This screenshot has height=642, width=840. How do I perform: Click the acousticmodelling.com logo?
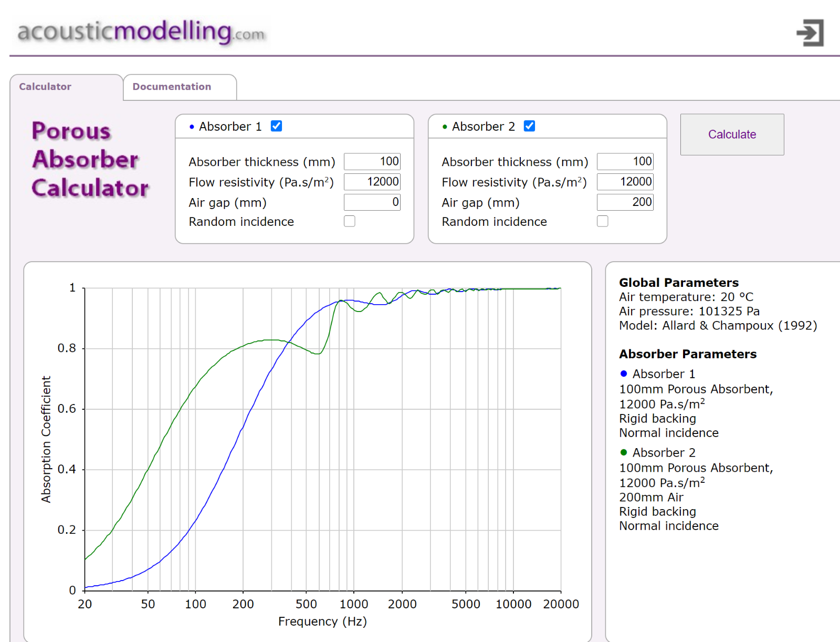pyautogui.click(x=141, y=32)
